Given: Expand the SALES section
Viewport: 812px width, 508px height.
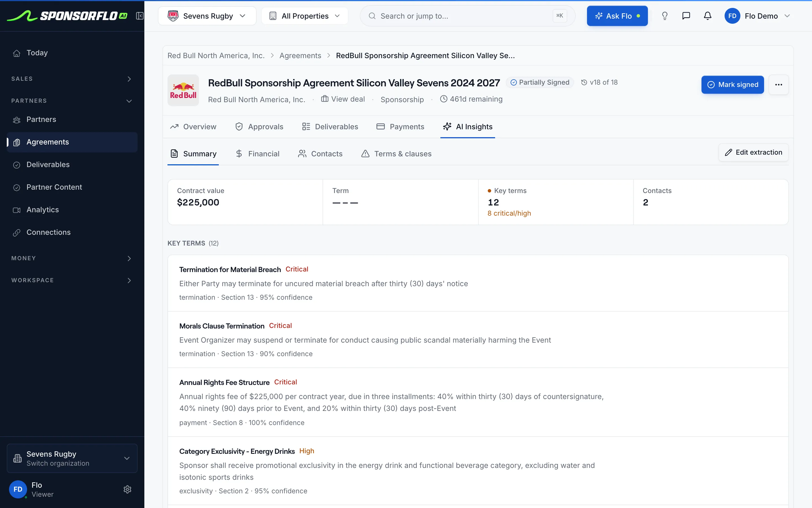Looking at the screenshot, I should tap(72, 79).
